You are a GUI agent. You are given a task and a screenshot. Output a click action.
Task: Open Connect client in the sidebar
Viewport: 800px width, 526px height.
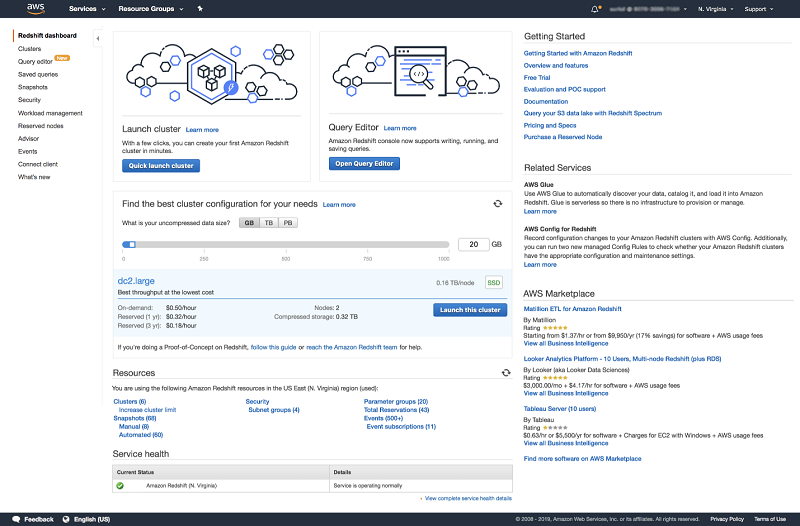38,164
